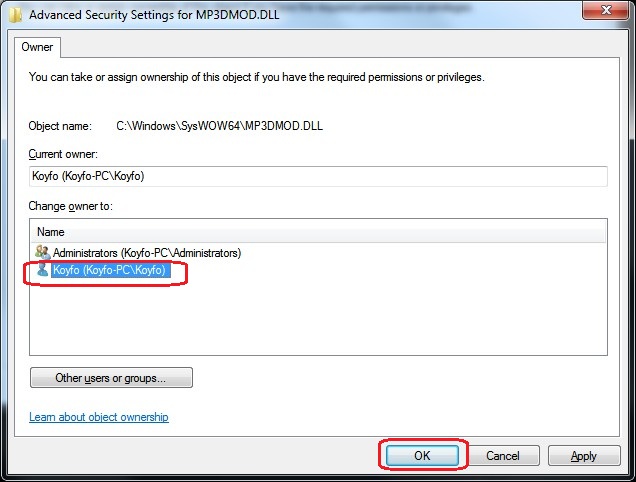Click the Koyfo user icon
The image size is (636, 482).
pos(42,269)
